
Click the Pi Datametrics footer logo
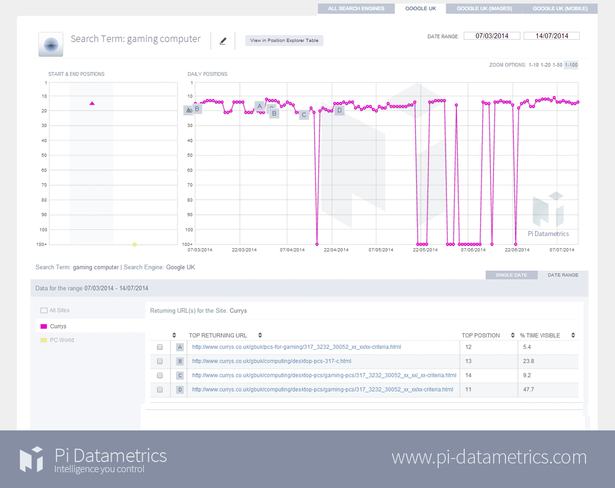pos(93,459)
